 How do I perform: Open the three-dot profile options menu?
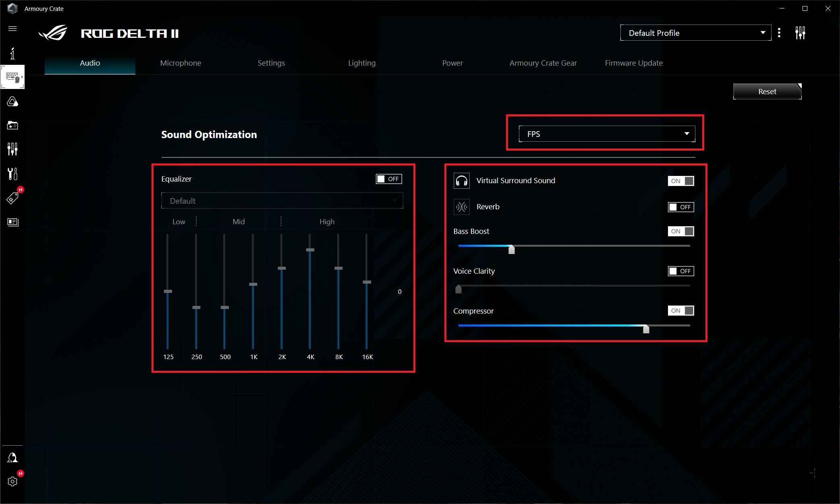pyautogui.click(x=779, y=33)
